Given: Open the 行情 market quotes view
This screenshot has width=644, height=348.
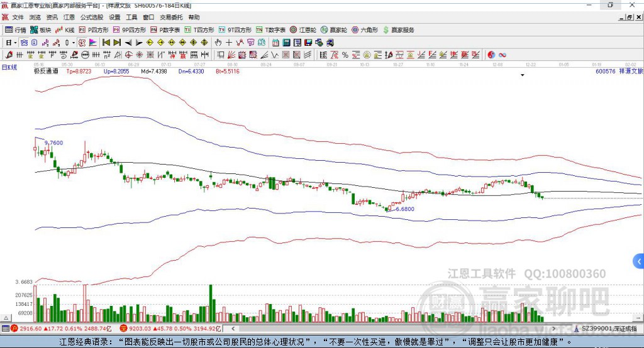Looking at the screenshot, I should click(x=16, y=30).
